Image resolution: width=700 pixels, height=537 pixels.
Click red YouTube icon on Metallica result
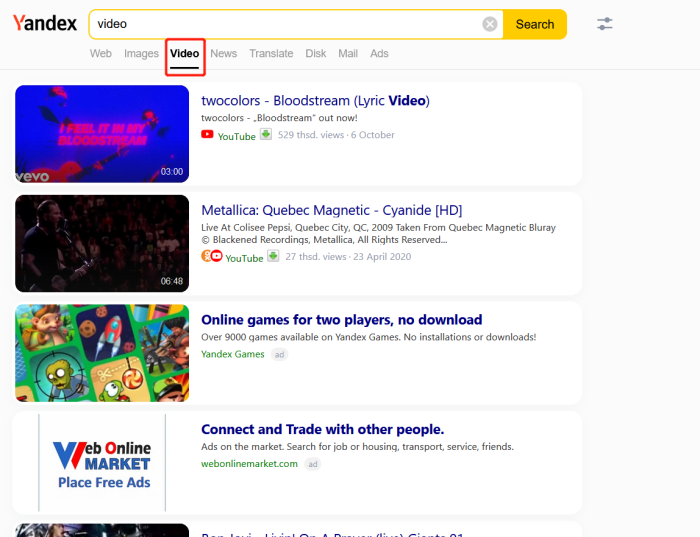[x=216, y=257]
